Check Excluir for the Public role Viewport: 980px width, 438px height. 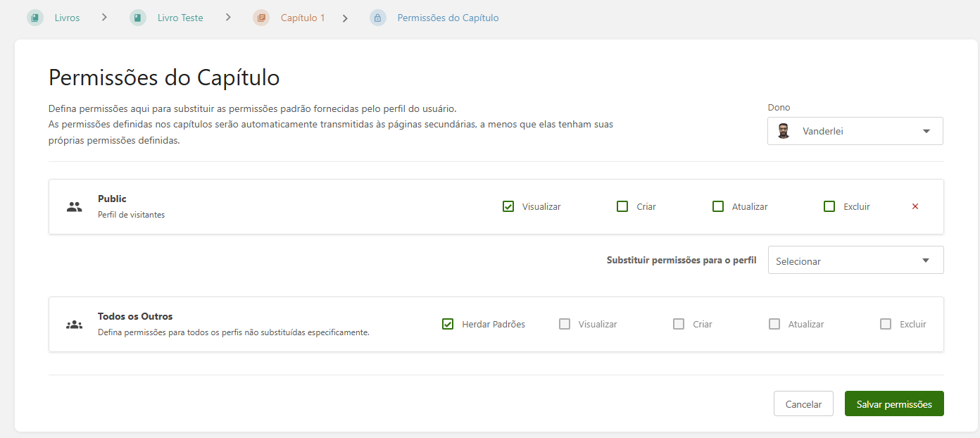[829, 206]
